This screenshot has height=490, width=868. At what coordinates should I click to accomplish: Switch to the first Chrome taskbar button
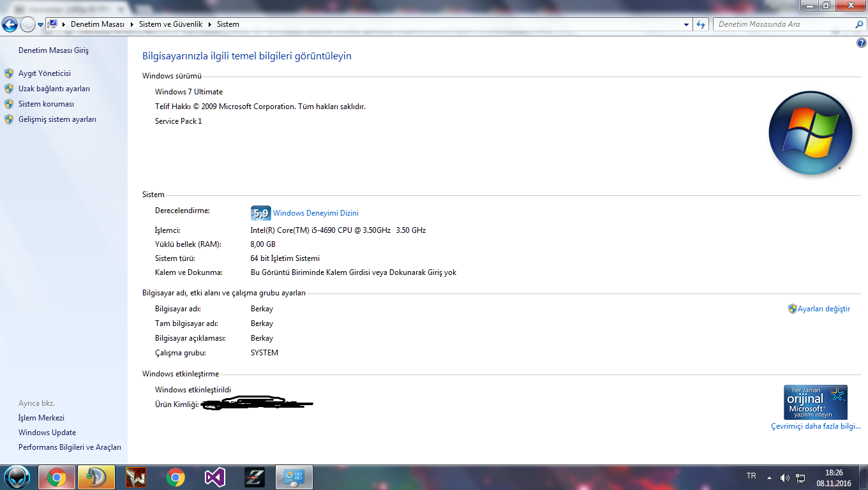(x=57, y=477)
